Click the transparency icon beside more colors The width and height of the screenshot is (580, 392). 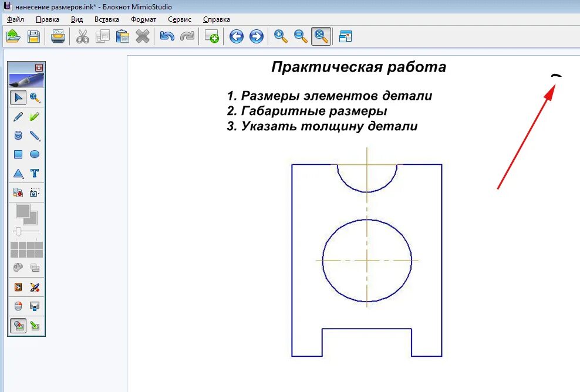pos(35,267)
